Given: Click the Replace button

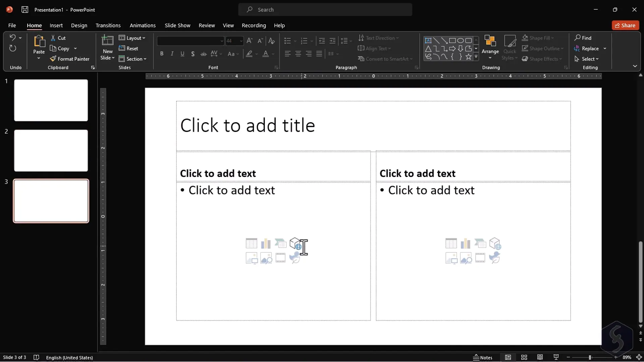Looking at the screenshot, I should coord(586,48).
